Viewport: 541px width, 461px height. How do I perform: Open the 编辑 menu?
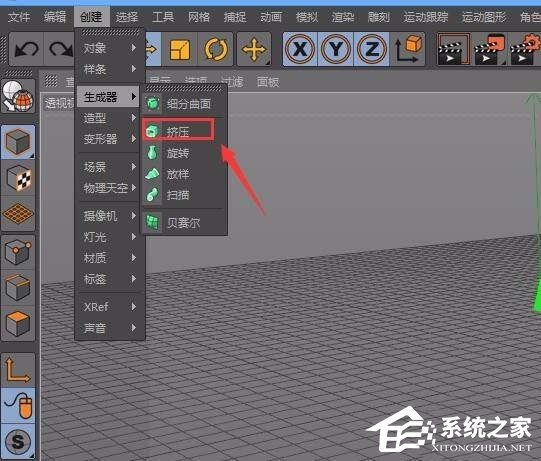(x=55, y=17)
